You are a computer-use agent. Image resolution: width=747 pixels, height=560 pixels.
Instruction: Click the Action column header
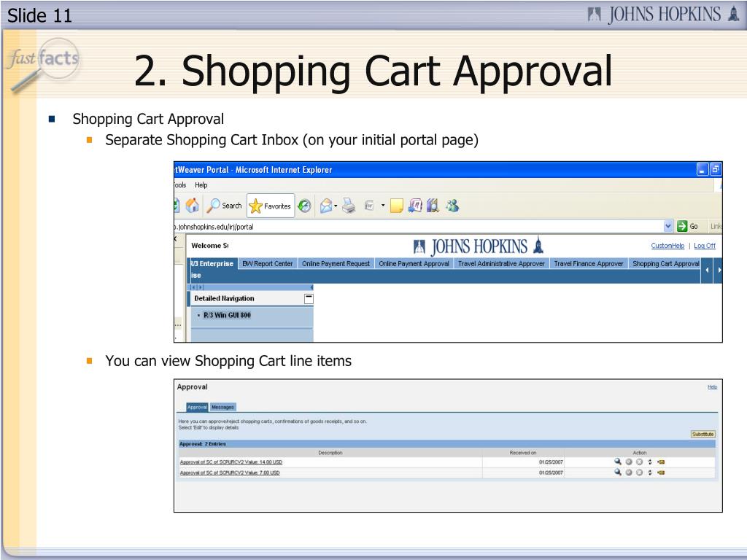(640, 453)
